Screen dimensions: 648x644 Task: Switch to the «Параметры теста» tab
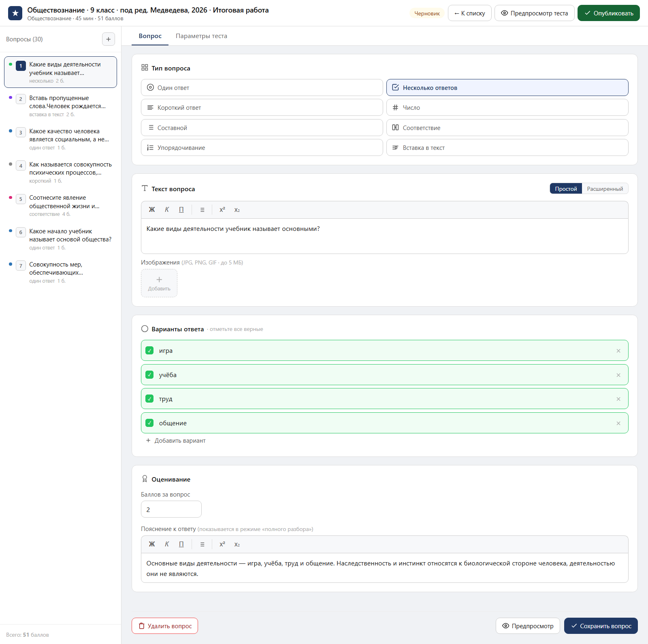tap(201, 36)
